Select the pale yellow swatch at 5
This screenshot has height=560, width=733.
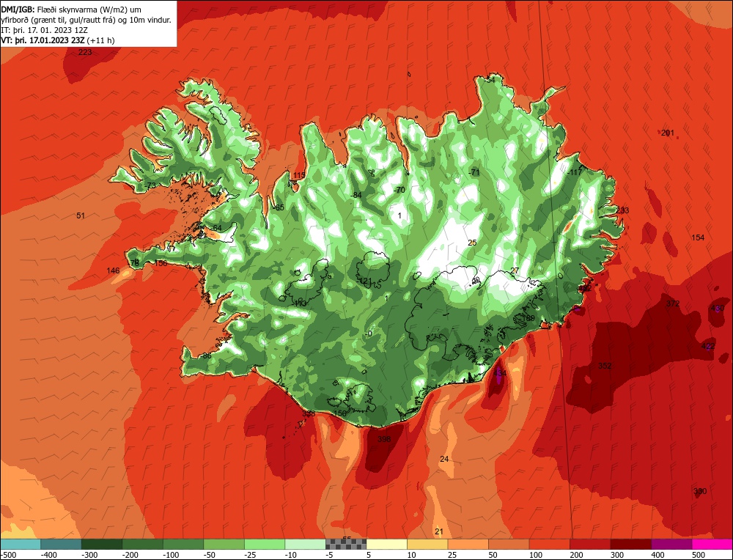point(386,544)
